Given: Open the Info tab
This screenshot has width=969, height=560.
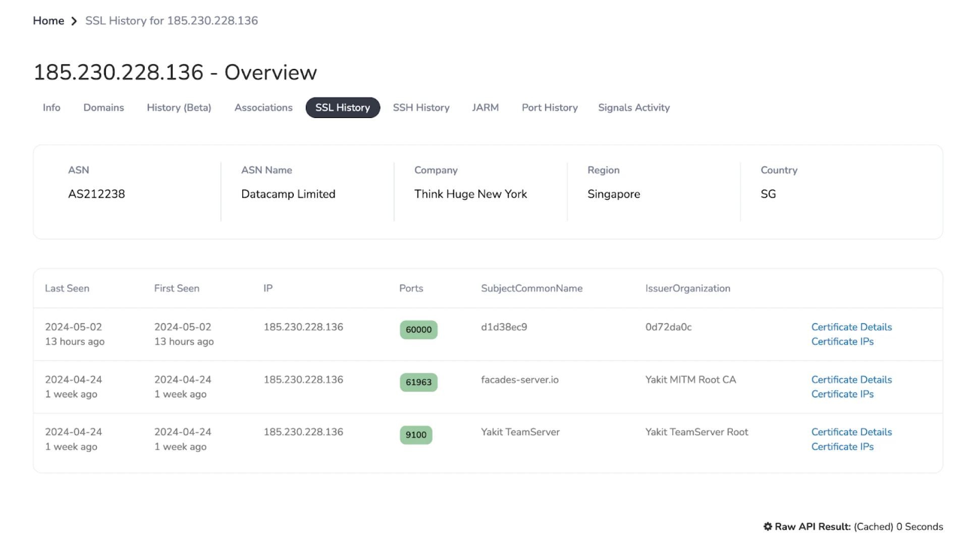Looking at the screenshot, I should coord(51,107).
